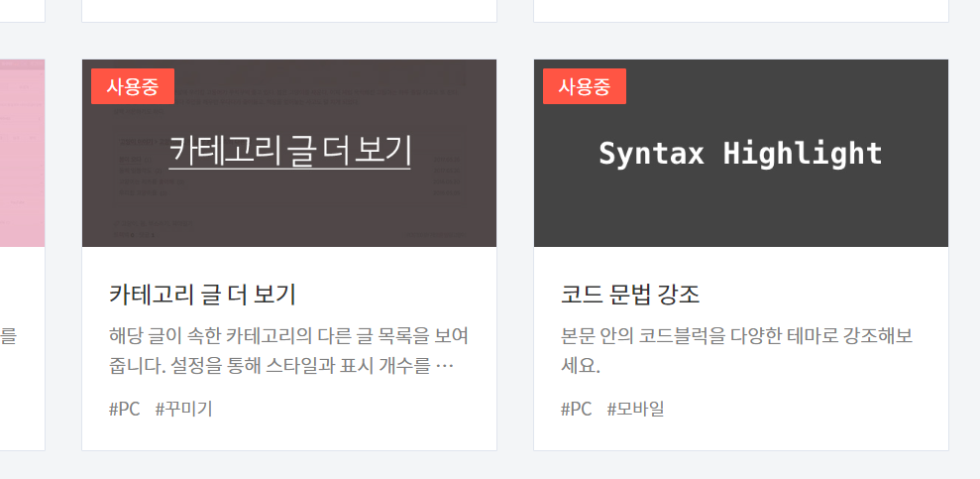
Task: Open the partially visible pink plugin thumbnail
Action: click(23, 153)
